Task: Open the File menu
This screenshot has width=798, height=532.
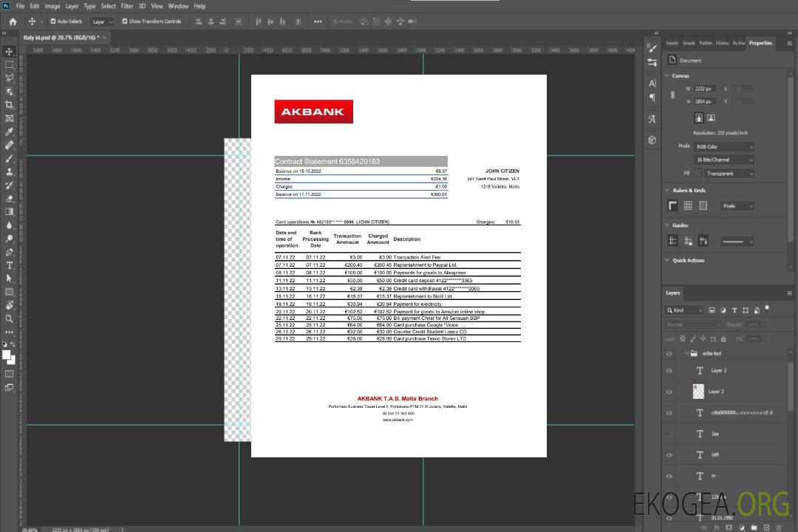Action: pos(21,6)
